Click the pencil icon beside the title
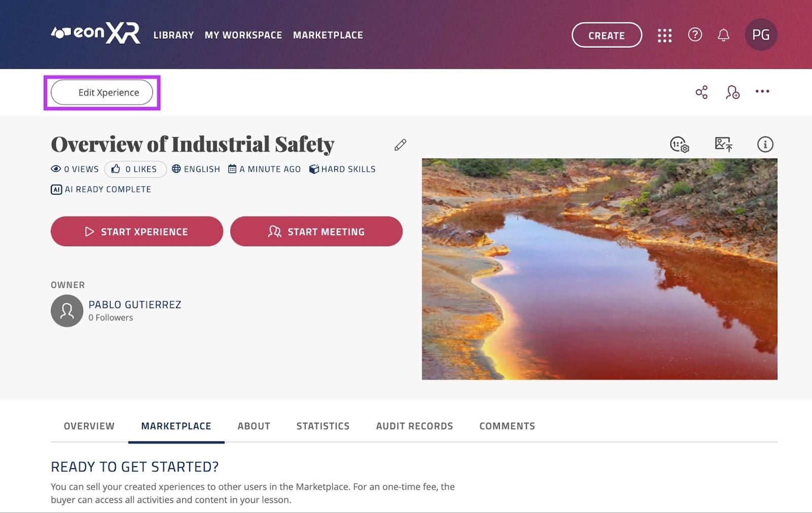Image resolution: width=812 pixels, height=513 pixels. [400, 145]
